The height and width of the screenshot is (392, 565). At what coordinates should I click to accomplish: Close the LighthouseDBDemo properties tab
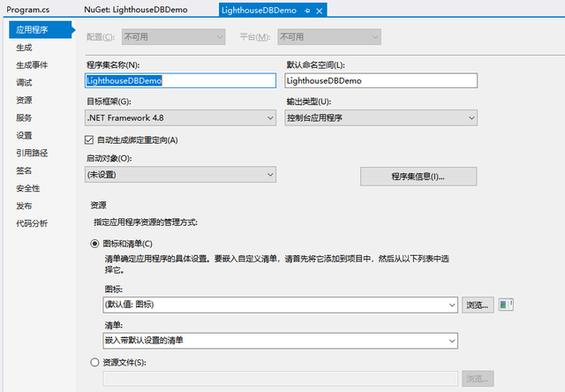[x=320, y=11]
